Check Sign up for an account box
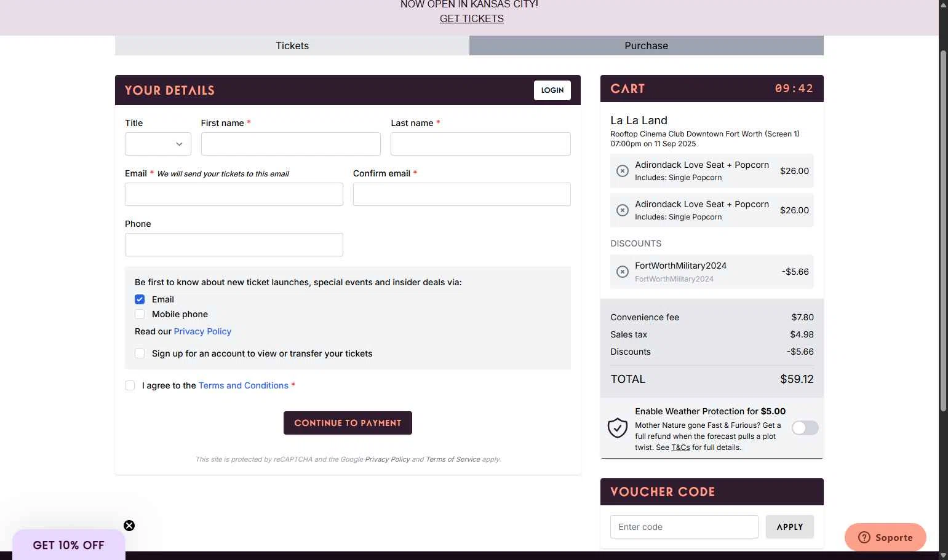 pyautogui.click(x=140, y=353)
